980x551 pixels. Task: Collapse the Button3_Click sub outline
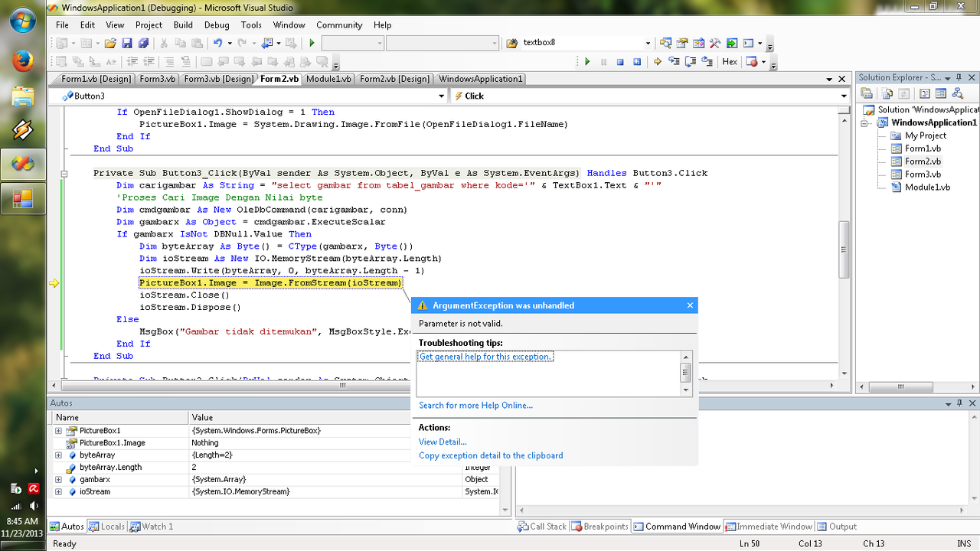pos(65,173)
